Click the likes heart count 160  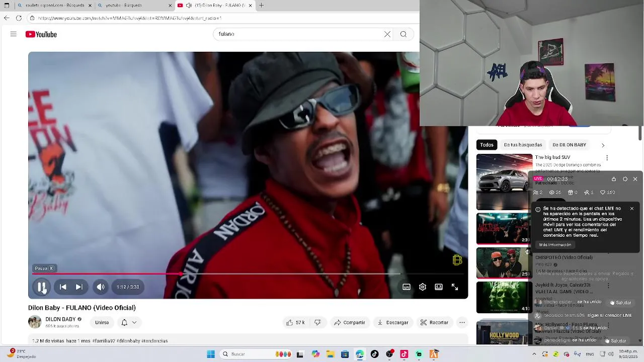(x=607, y=193)
